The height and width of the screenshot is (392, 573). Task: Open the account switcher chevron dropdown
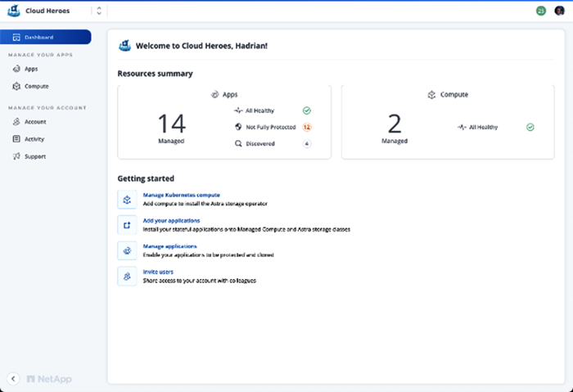pyautogui.click(x=99, y=11)
